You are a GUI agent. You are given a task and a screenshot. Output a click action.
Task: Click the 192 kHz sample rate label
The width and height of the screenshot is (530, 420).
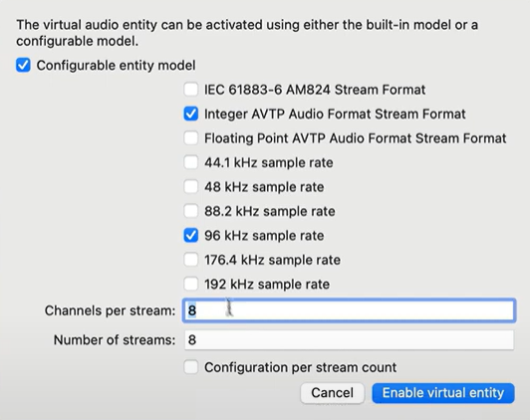pyautogui.click(x=267, y=284)
